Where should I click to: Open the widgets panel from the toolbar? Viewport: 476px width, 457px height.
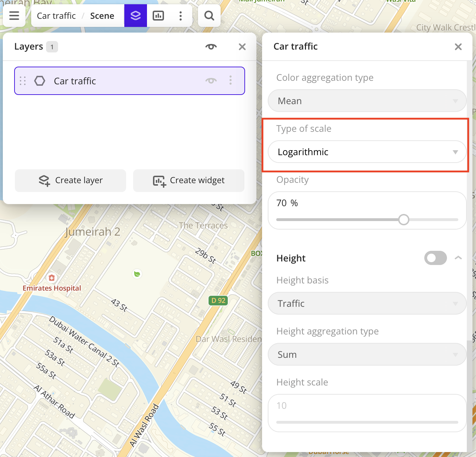coord(158,16)
